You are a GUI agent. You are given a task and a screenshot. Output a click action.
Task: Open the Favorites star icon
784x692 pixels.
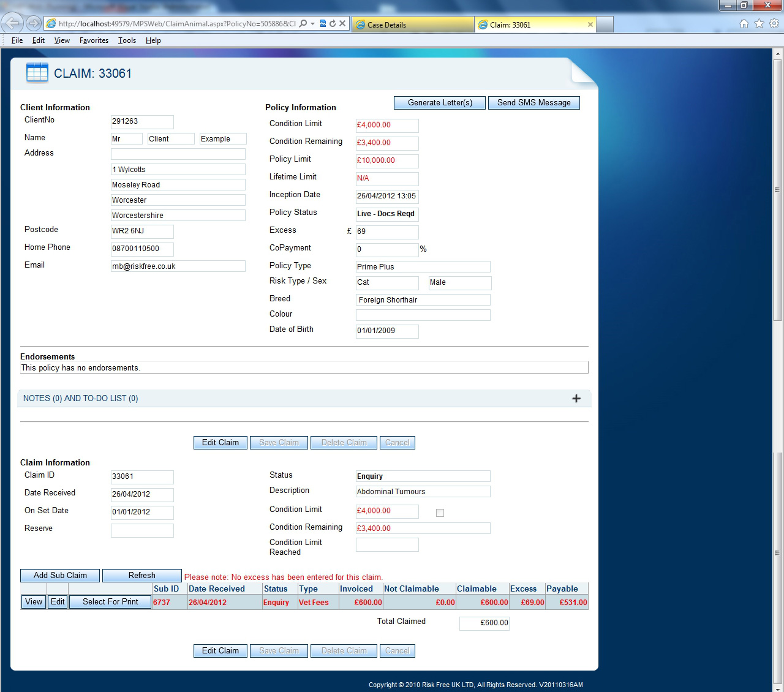pyautogui.click(x=759, y=24)
